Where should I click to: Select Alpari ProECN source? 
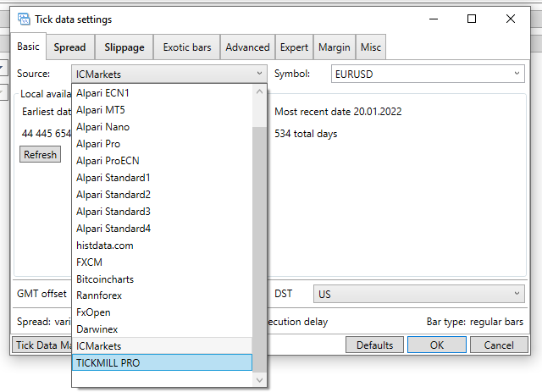point(162,161)
